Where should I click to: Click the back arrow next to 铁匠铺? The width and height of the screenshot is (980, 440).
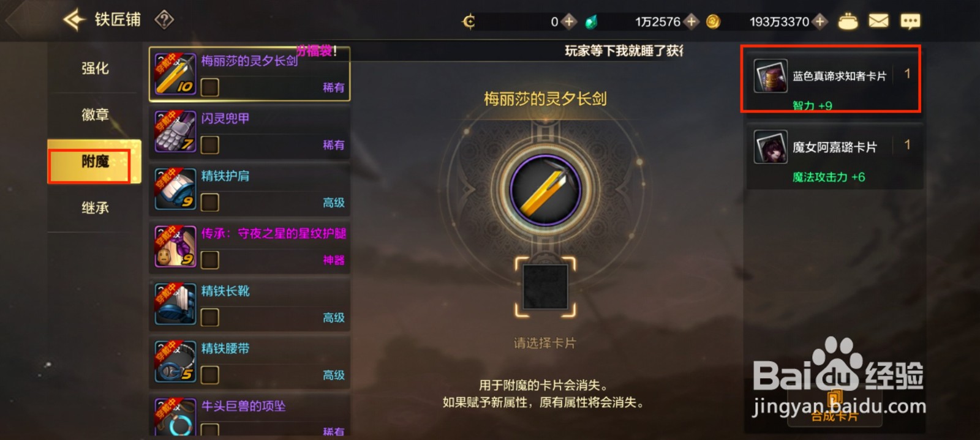(x=74, y=20)
